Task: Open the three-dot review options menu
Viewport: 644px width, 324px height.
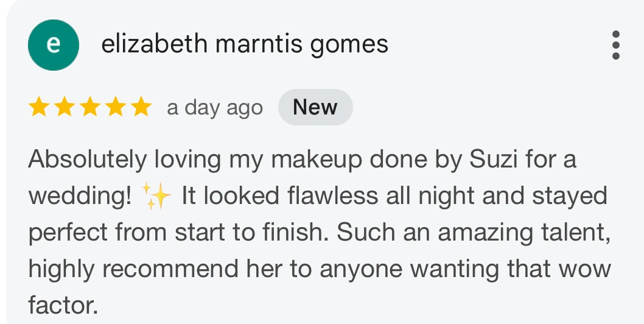Action: click(x=615, y=45)
